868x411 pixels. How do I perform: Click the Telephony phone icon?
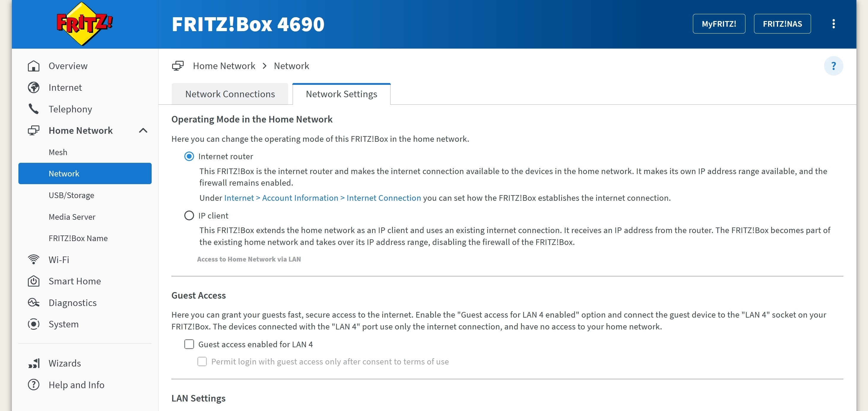tap(33, 109)
